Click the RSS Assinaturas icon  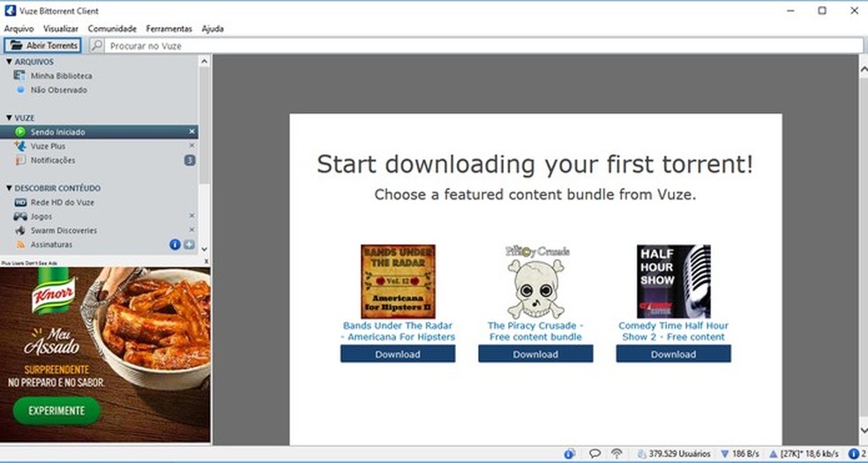[x=20, y=244]
